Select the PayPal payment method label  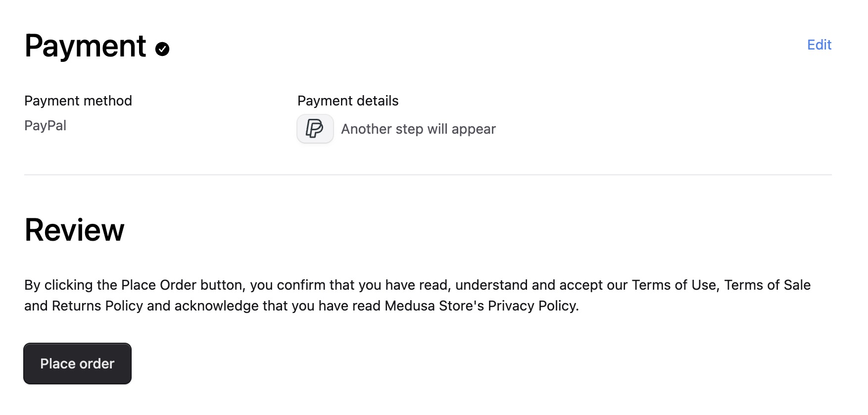tap(46, 125)
